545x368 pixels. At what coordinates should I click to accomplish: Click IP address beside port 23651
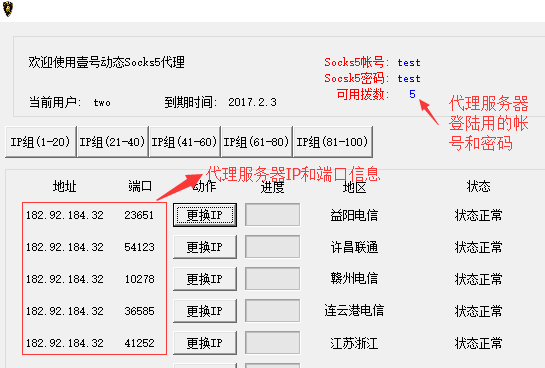(x=65, y=215)
